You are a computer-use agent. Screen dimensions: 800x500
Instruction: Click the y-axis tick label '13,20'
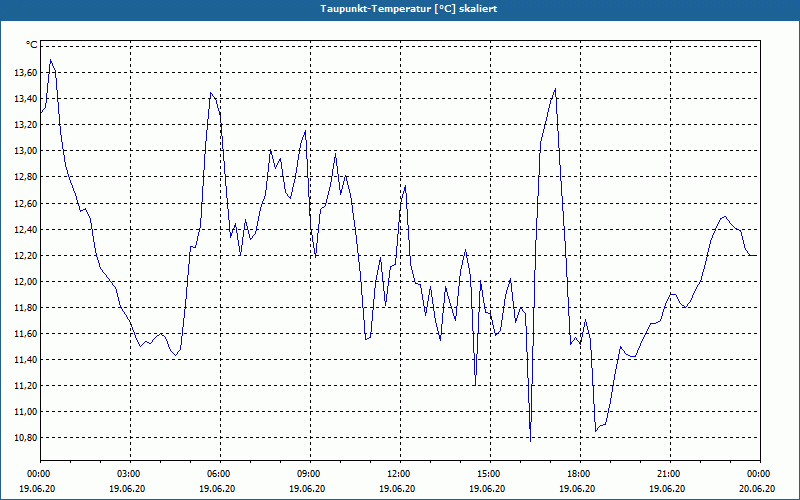pyautogui.click(x=26, y=125)
